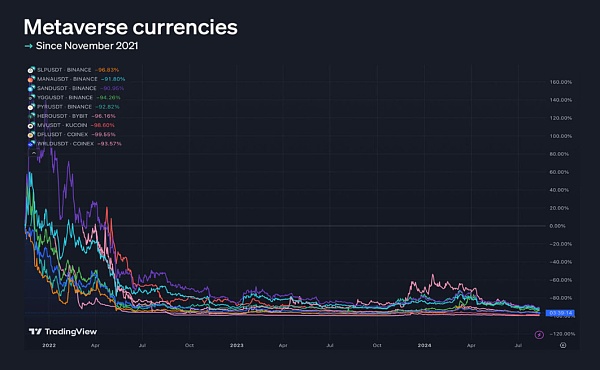This screenshot has width=600, height=370.
Task: Click the WRLDUSDT coin logo icon
Action: coord(31,143)
